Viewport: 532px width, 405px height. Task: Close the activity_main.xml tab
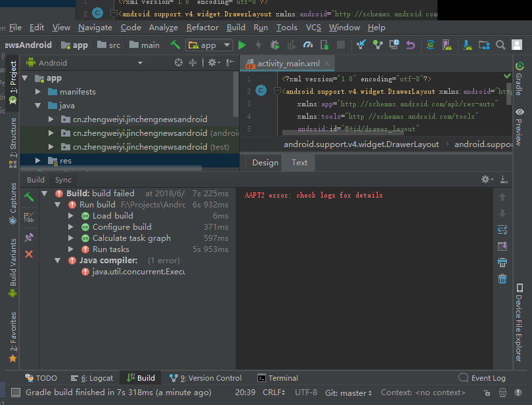coord(326,64)
